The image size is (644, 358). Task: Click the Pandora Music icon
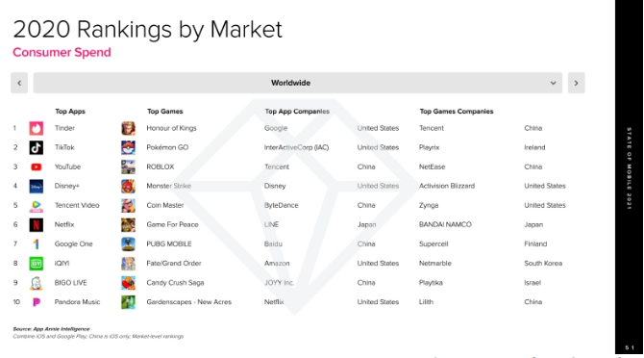(x=37, y=302)
